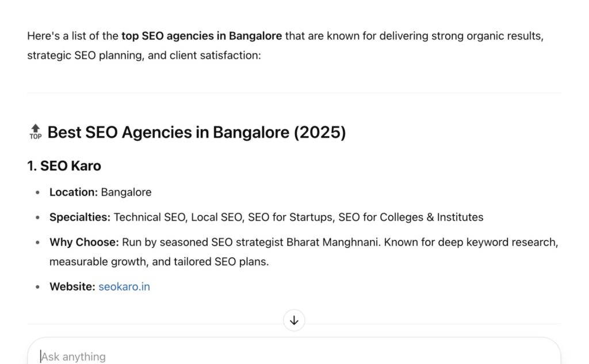Click the word Bangalore after Location

pyautogui.click(x=126, y=192)
